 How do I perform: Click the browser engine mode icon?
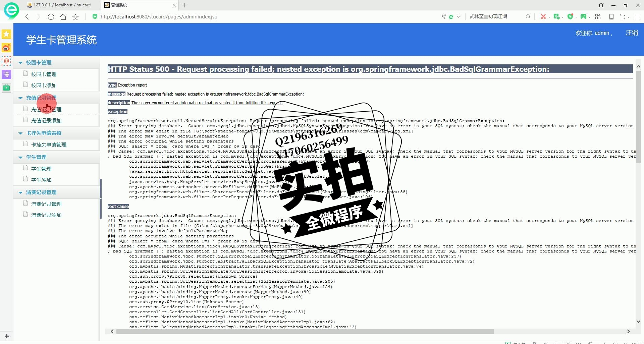[451, 17]
